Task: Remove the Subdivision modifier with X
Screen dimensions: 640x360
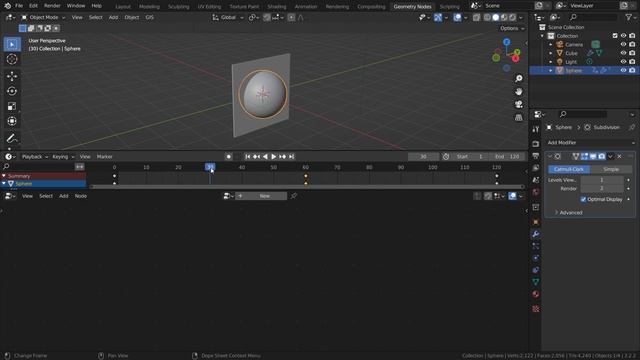Action: point(619,156)
